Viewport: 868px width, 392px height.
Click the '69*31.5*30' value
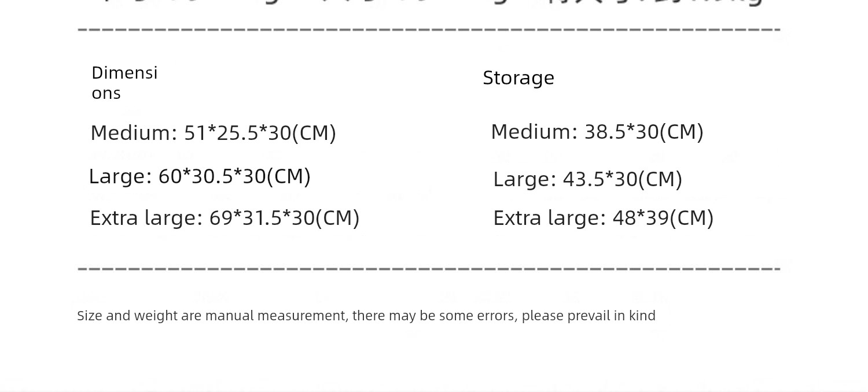[x=262, y=218]
